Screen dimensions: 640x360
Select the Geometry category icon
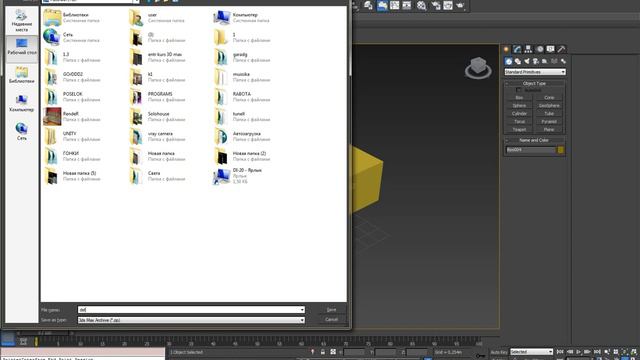tap(509, 61)
